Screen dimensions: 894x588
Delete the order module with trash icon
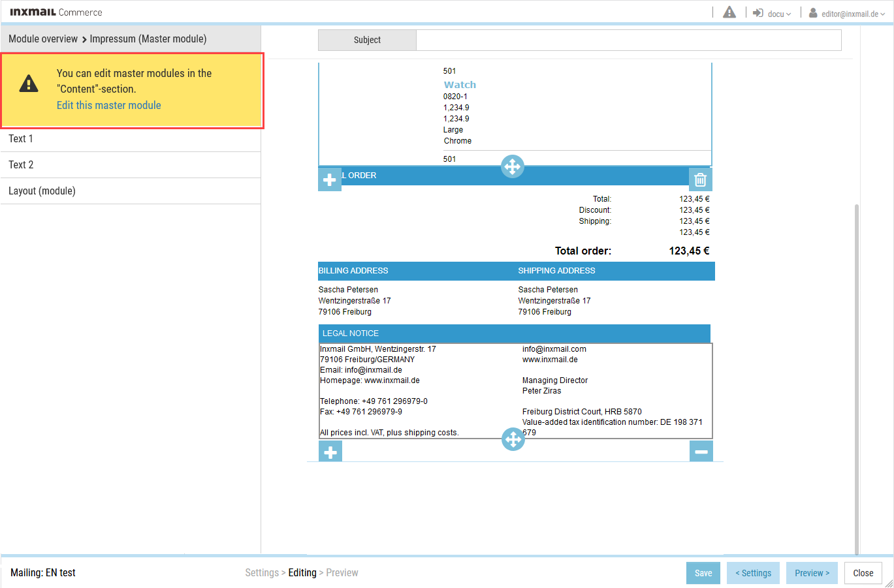point(700,179)
